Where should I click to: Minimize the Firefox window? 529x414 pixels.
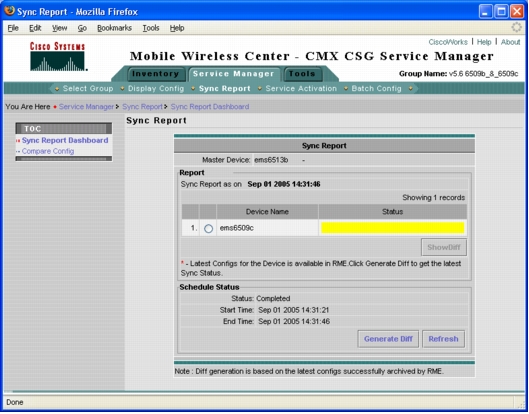tap(485, 11)
